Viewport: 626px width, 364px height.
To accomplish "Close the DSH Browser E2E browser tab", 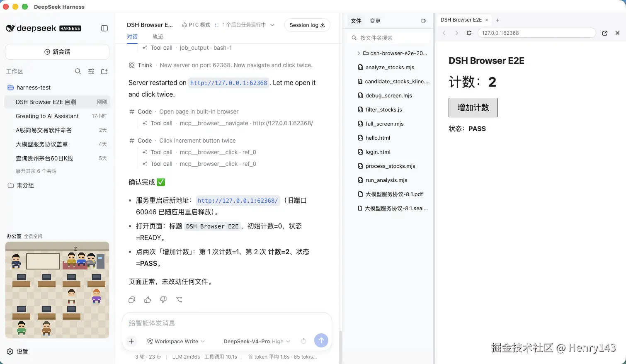I will [487, 20].
